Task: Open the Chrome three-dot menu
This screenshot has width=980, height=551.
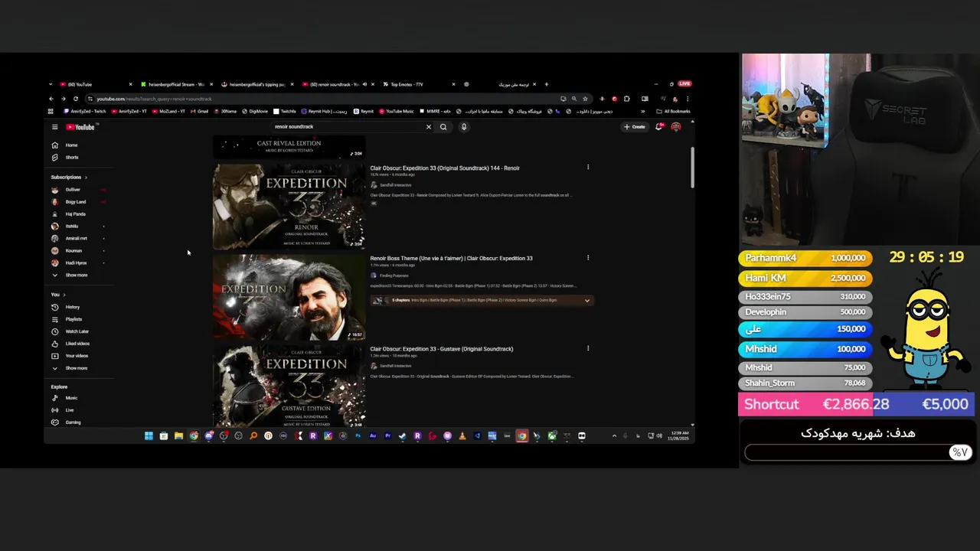Action: pos(687,99)
